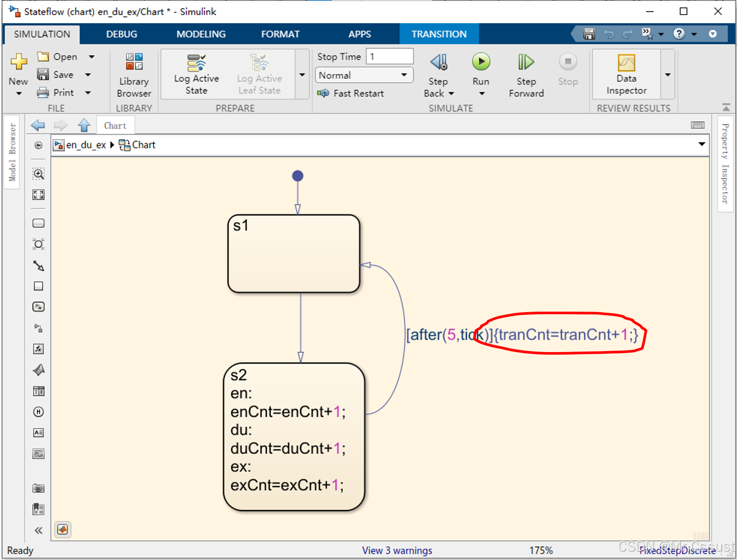Click the Step Forward icon
The width and height of the screenshot is (737, 560).
tap(525, 62)
